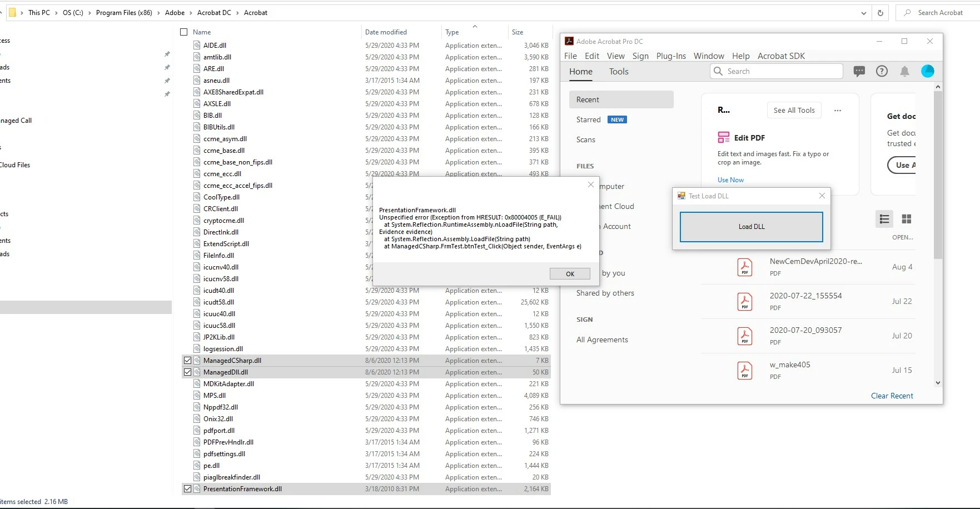Click PDF icon for NewCemDevApril2020 file
This screenshot has height=509, width=980.
[x=745, y=267]
